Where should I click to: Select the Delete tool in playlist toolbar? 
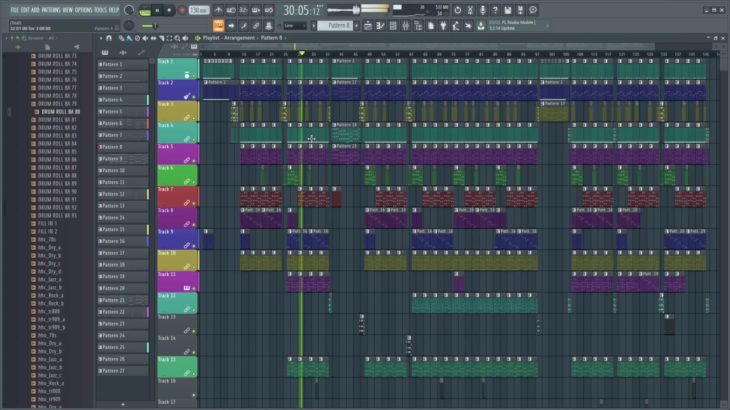[137, 38]
